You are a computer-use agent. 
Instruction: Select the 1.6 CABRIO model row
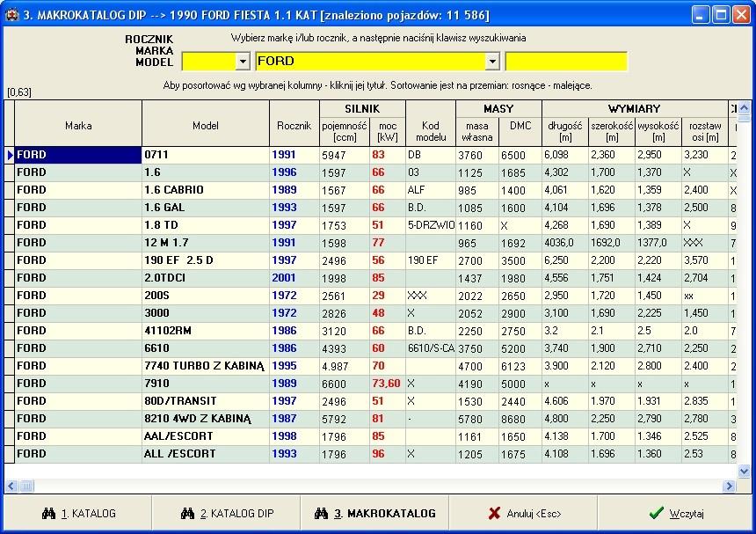click(371, 190)
